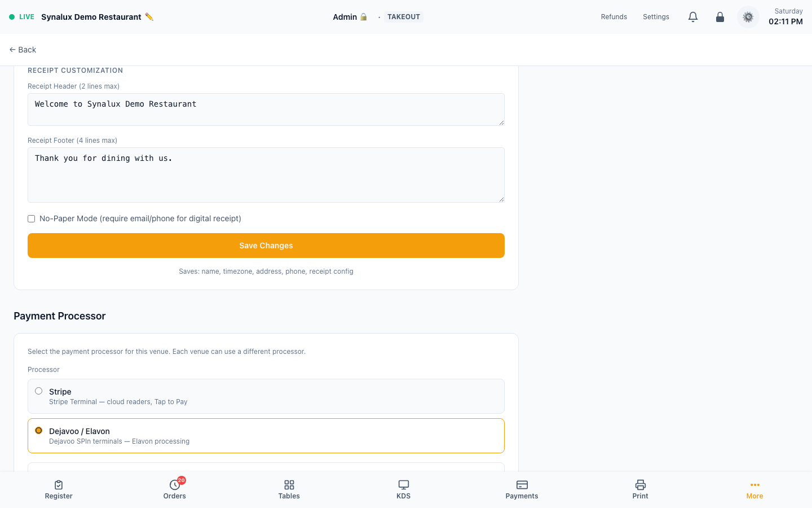Click the Admin user label

[x=345, y=17]
